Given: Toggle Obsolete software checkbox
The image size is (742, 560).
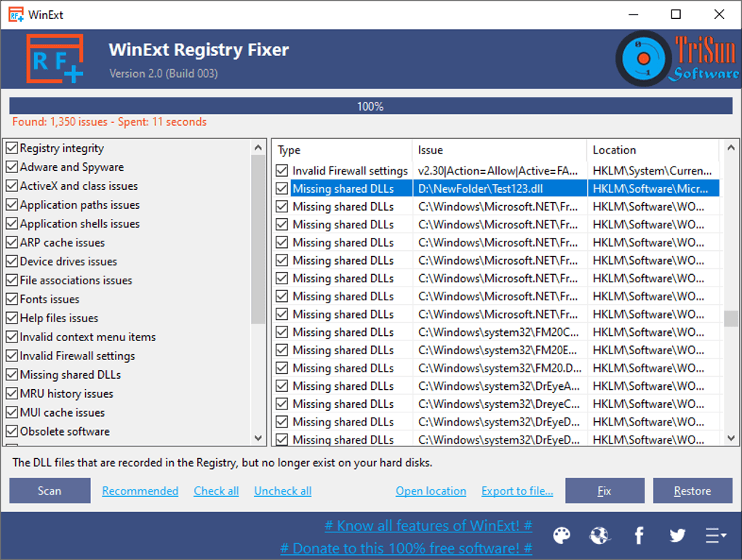Looking at the screenshot, I should click(12, 432).
